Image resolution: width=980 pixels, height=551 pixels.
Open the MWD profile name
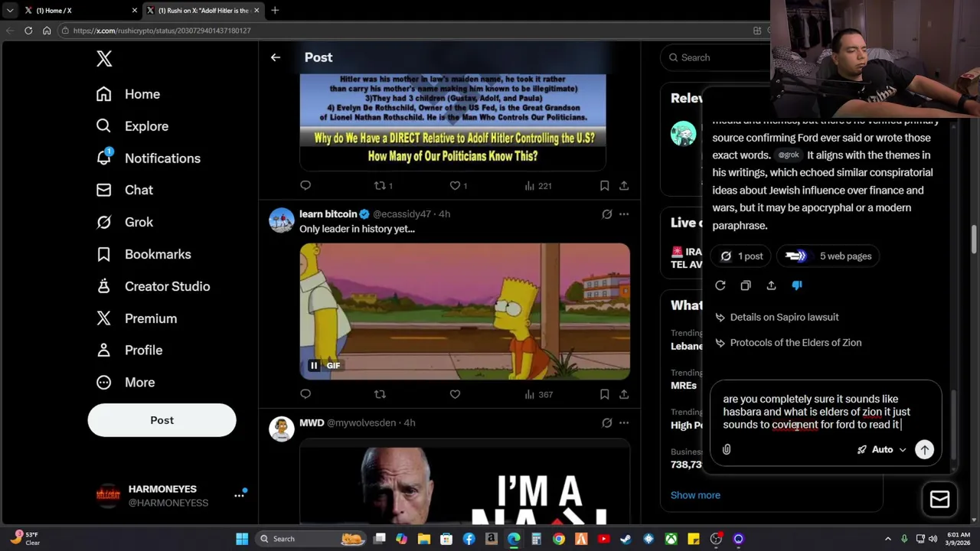point(312,422)
